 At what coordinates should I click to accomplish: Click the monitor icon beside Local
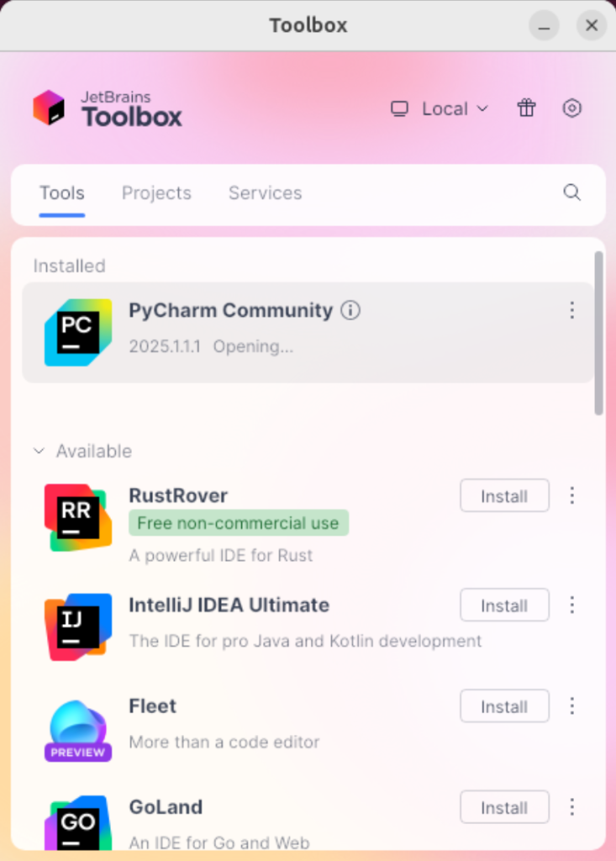coord(399,108)
